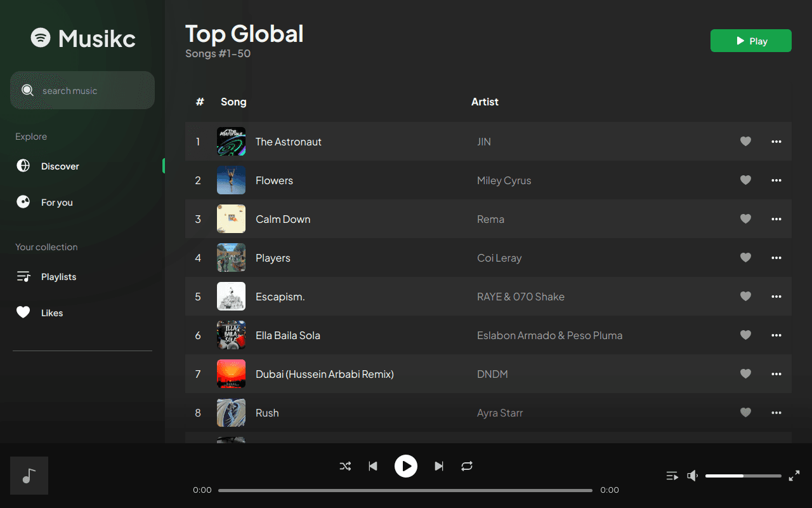The height and width of the screenshot is (508, 812).
Task: Select the song title The Astronaut
Action: pyautogui.click(x=289, y=142)
